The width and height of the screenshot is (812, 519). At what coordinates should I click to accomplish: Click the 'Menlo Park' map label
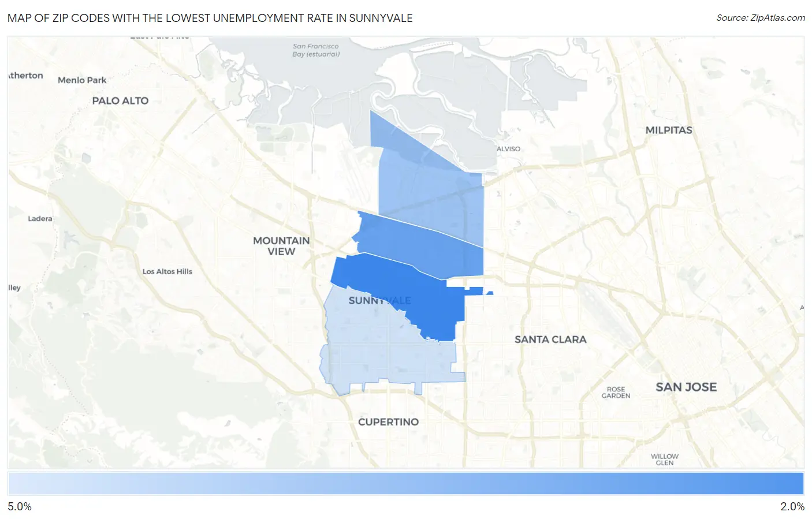tap(82, 80)
